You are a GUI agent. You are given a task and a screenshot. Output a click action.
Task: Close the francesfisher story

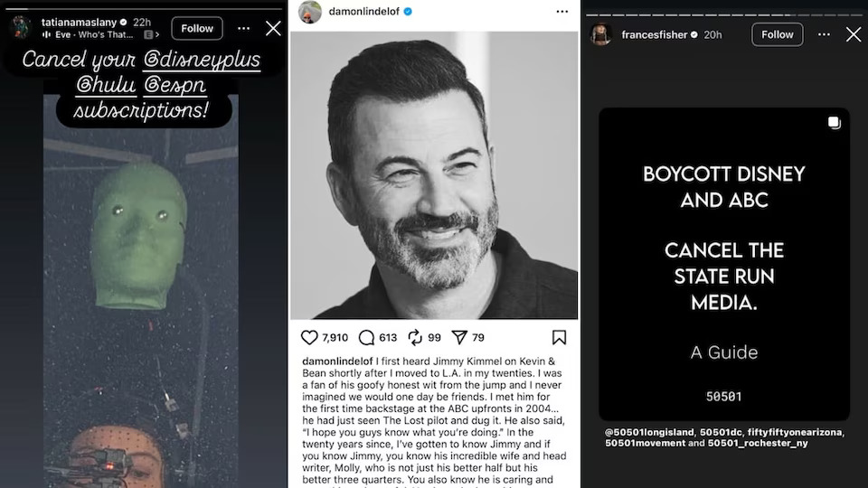tap(853, 35)
